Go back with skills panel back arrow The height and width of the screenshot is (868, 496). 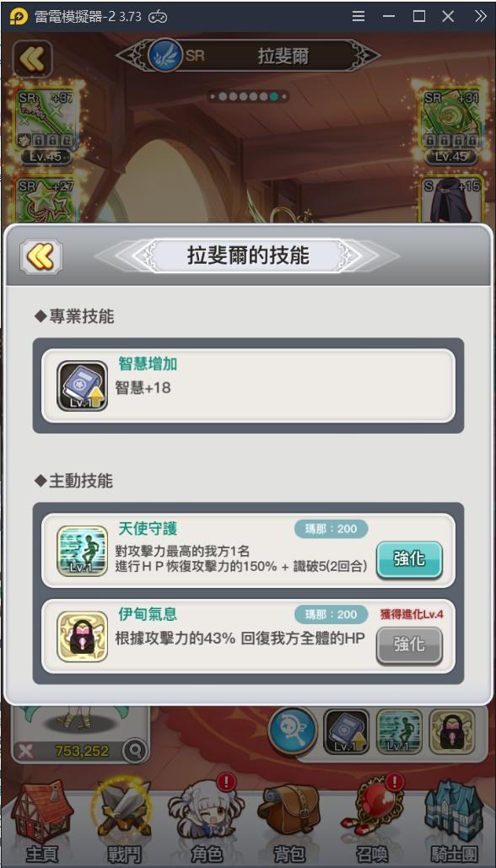coord(41,256)
